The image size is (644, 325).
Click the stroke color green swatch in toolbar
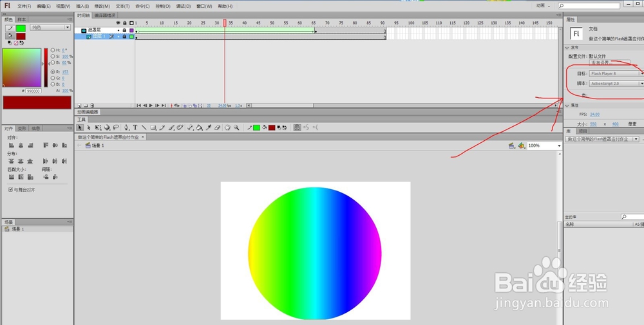click(257, 127)
